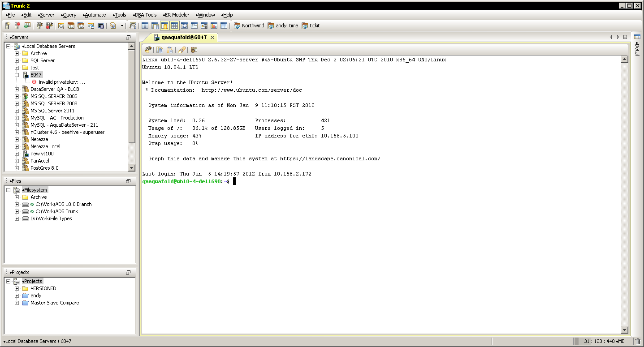Open the File menu

10,15
